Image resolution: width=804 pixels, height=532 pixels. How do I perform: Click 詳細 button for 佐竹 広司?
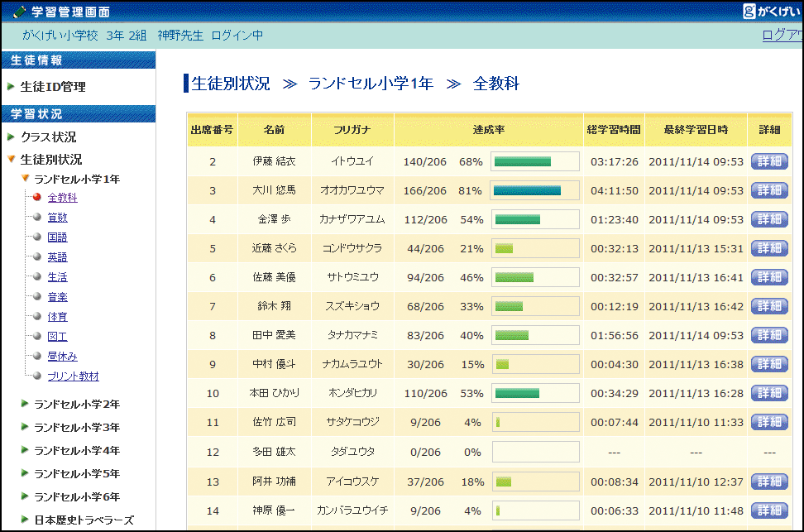pos(769,422)
